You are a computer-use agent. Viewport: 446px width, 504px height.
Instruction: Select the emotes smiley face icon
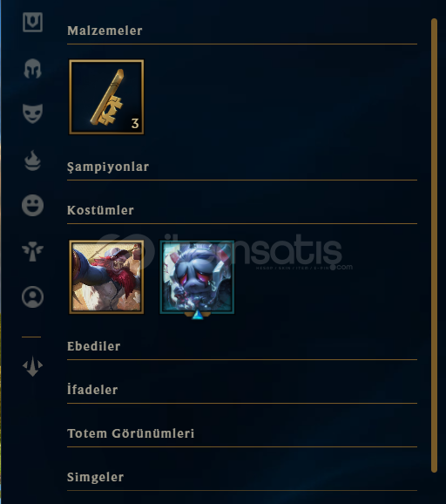pos(32,205)
